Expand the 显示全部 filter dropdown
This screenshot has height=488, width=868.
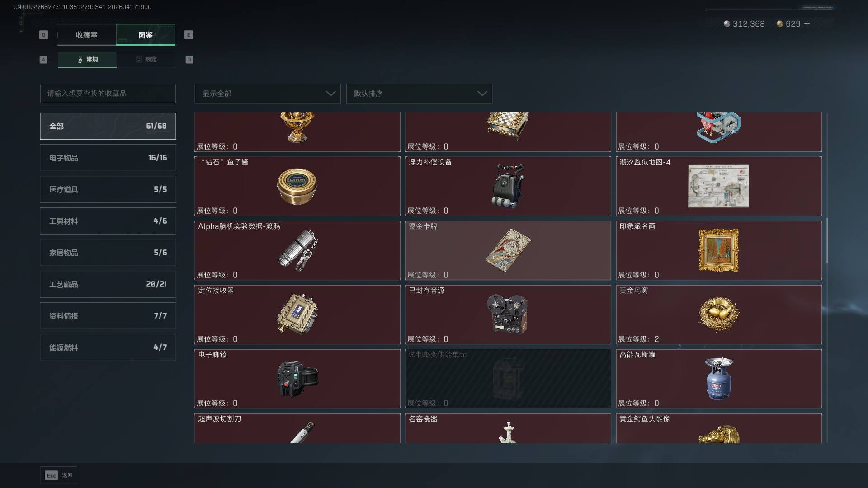pos(268,94)
